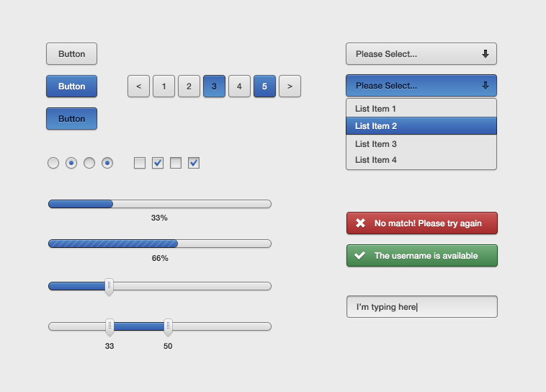Viewport: 546px width, 392px height.
Task: Open page 4 in the pagination
Action: coord(239,86)
